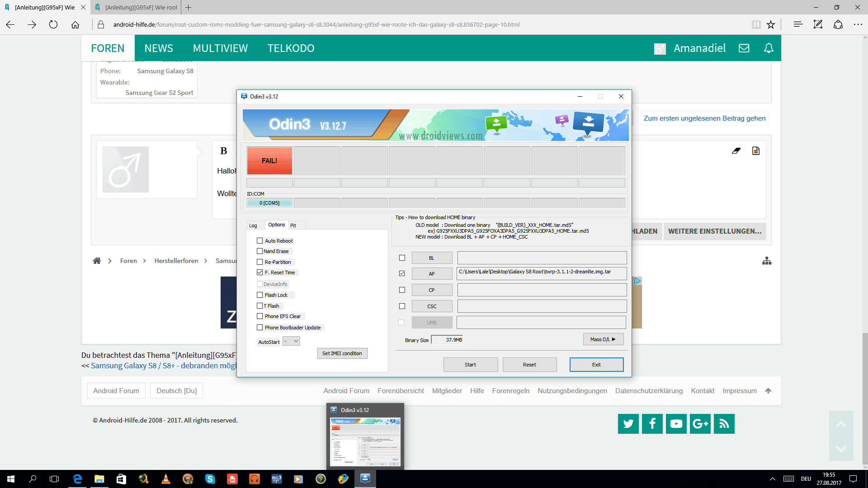Open sitemap icon beside breadcrumb

coord(767,261)
